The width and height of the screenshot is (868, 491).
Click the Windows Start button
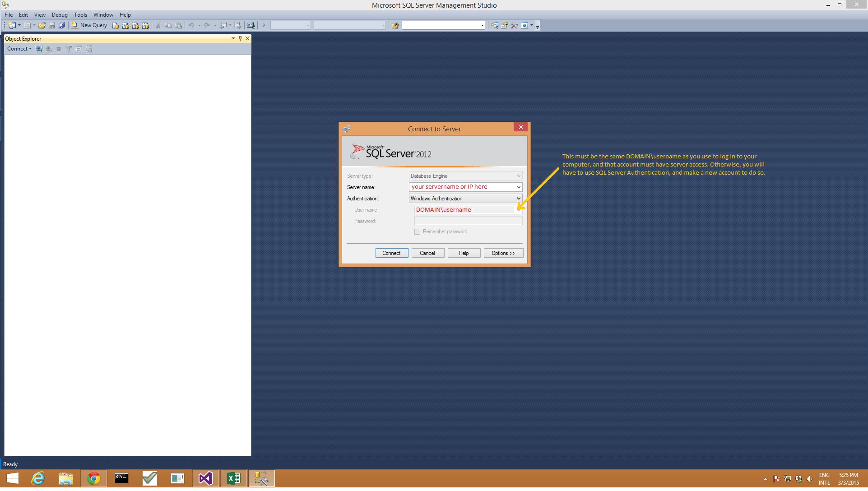(x=13, y=478)
